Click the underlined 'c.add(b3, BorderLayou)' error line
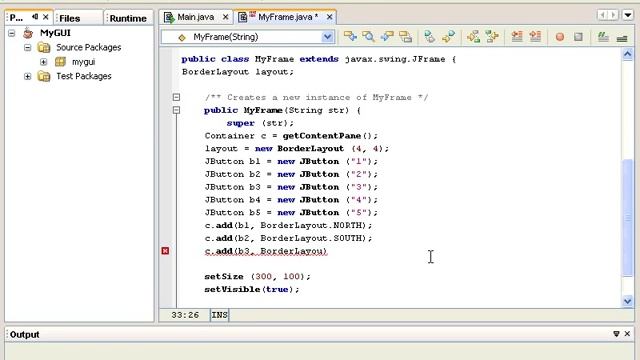 (x=266, y=251)
